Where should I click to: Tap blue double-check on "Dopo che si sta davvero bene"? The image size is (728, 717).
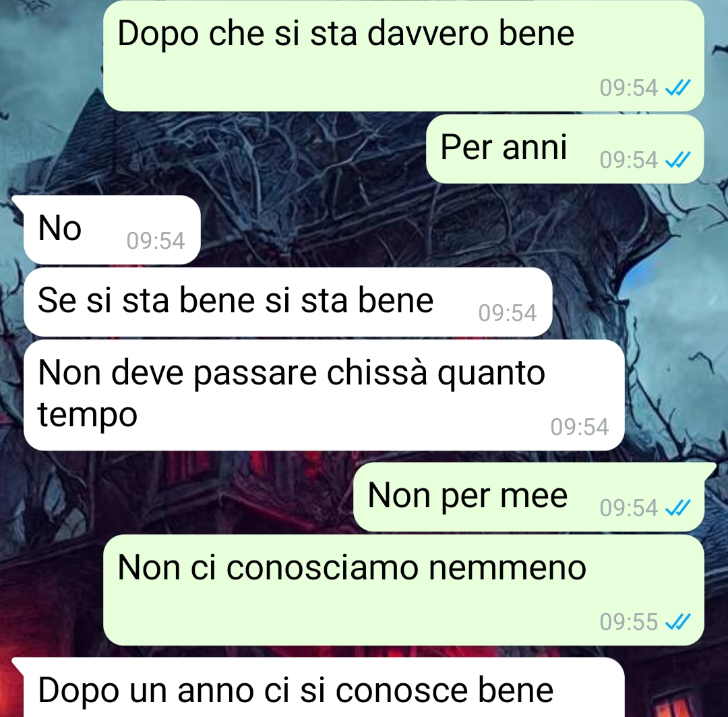click(678, 88)
